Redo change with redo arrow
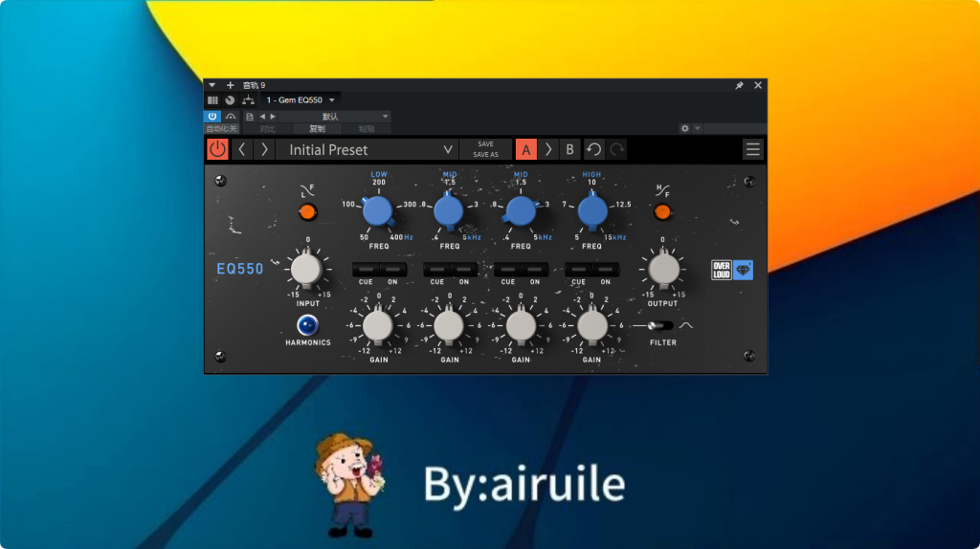Image resolution: width=980 pixels, height=549 pixels. click(617, 149)
